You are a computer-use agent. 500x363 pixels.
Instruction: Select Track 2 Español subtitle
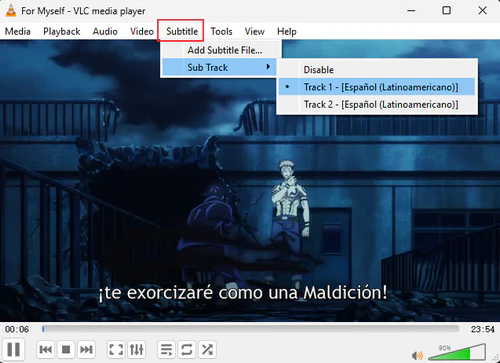tap(377, 104)
